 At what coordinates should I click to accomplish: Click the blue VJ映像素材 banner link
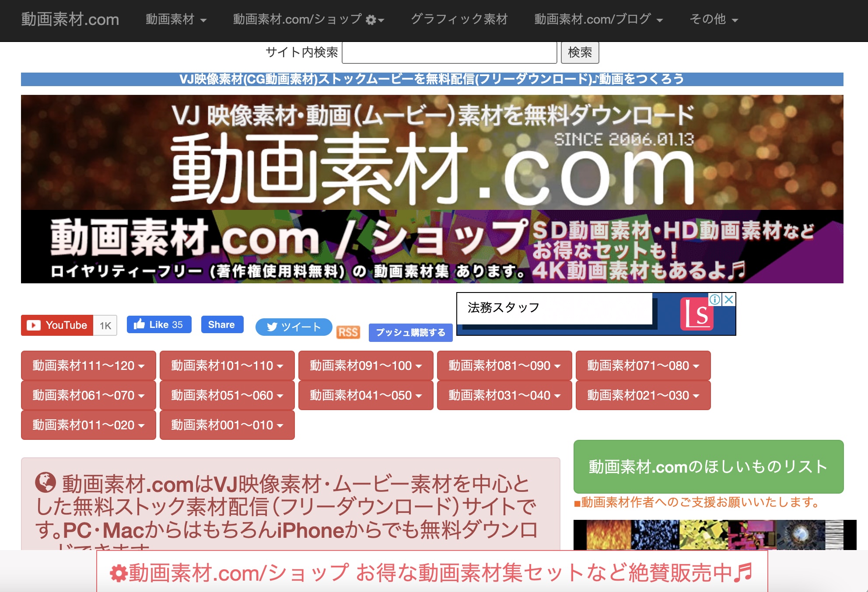433,79
